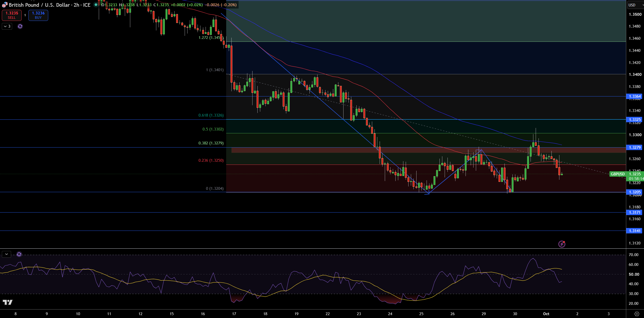
Task: Click the Fib label 0 (1.3204)
Action: coord(215,189)
